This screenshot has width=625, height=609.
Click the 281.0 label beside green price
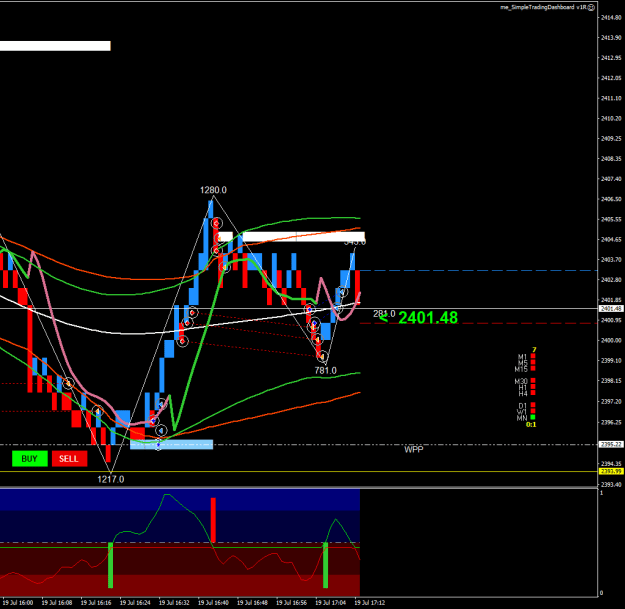(384, 314)
